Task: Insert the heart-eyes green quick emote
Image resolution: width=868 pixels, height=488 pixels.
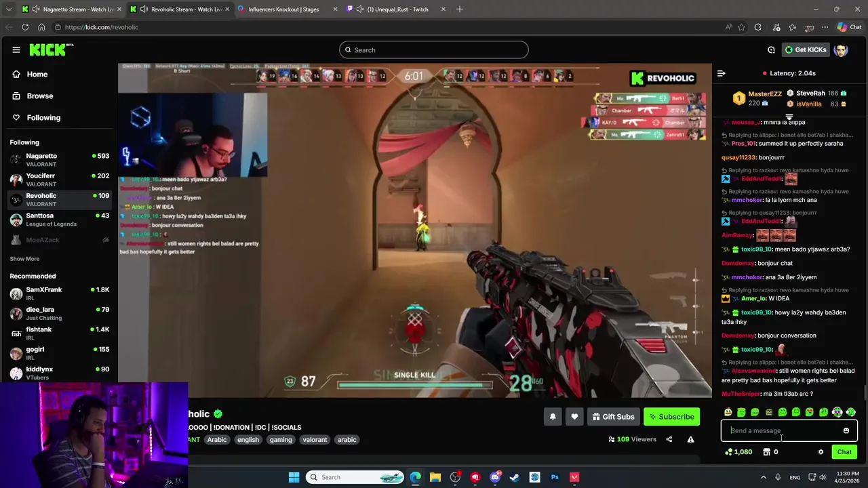Action: 810,412
